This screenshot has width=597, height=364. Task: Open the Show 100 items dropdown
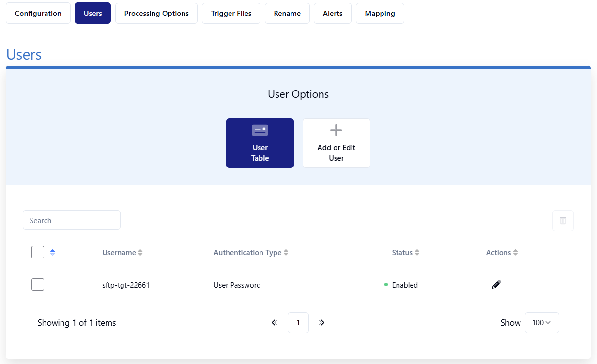[x=541, y=323]
